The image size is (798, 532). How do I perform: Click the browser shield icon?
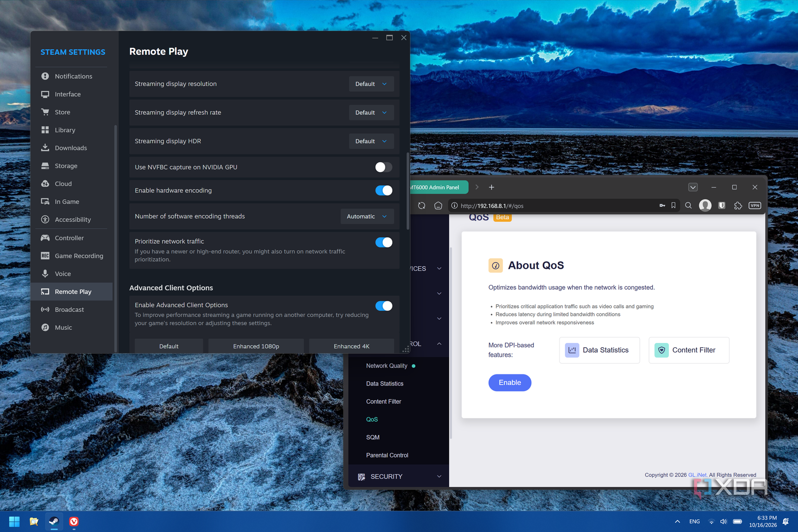(x=722, y=206)
